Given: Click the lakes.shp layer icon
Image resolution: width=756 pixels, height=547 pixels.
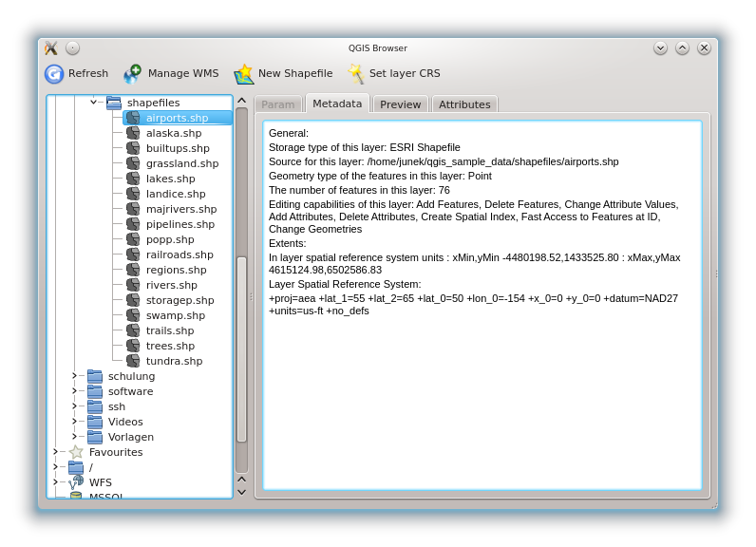Looking at the screenshot, I should click(133, 179).
